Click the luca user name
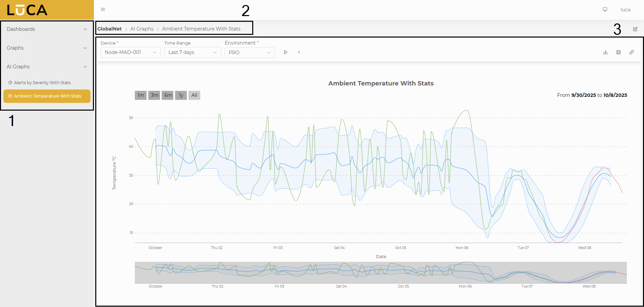644x307 pixels. (x=625, y=10)
